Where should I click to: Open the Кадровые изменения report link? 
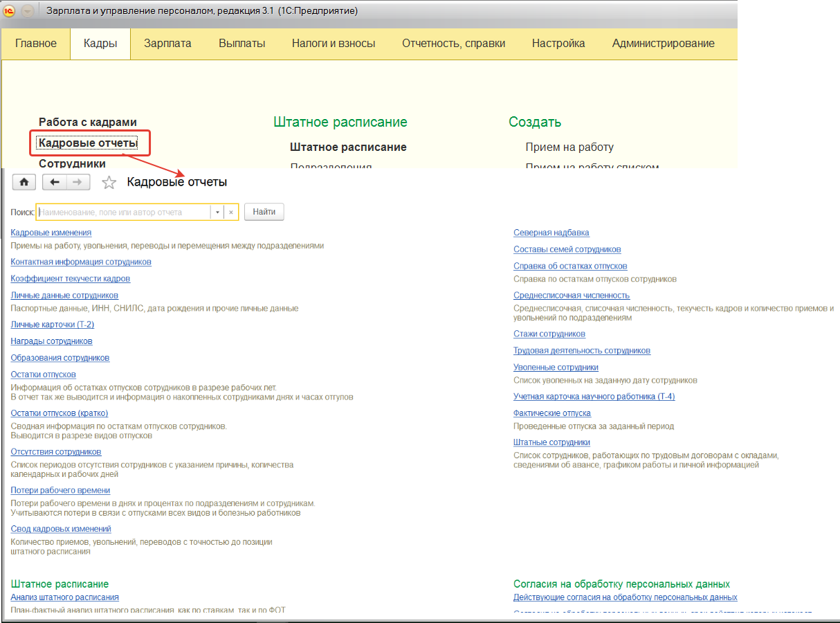[51, 233]
